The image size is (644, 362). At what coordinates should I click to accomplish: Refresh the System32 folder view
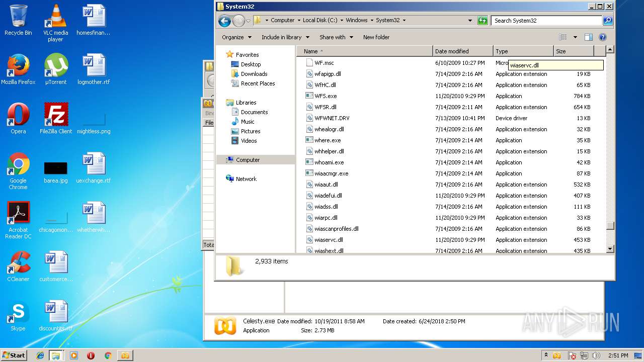[x=482, y=21]
